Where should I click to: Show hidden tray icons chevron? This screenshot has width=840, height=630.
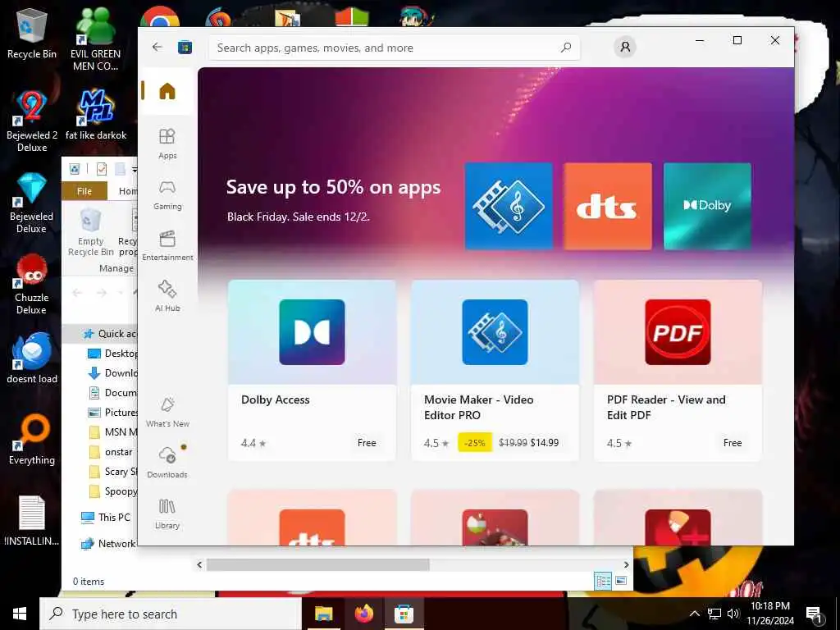click(x=694, y=614)
